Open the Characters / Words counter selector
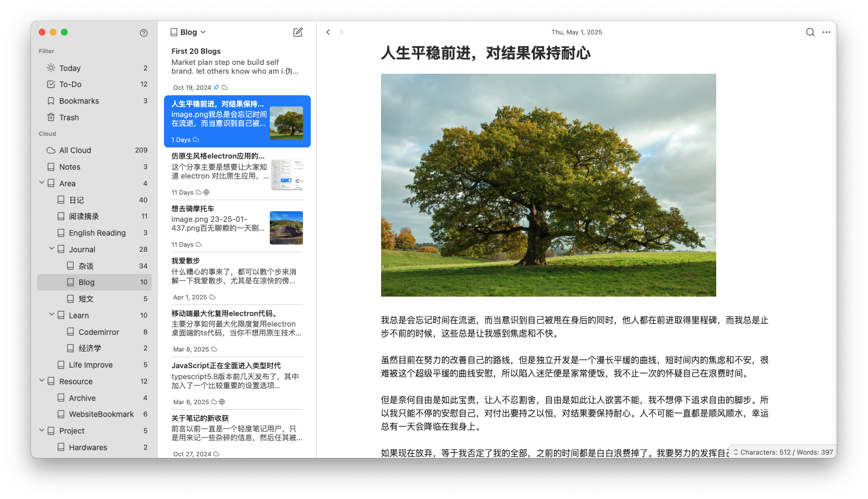Viewport: 868px width, 499px height. point(784,452)
